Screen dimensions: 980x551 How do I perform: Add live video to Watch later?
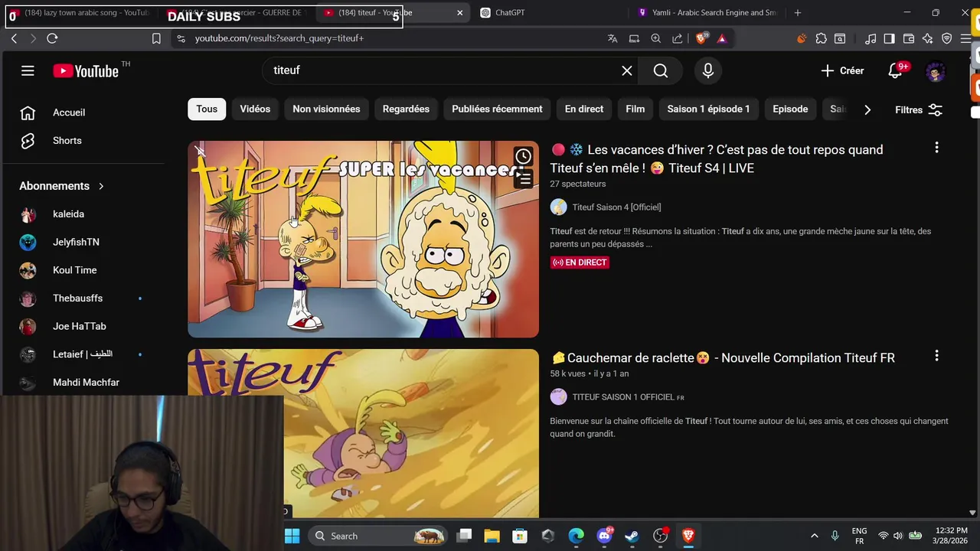[x=523, y=157]
